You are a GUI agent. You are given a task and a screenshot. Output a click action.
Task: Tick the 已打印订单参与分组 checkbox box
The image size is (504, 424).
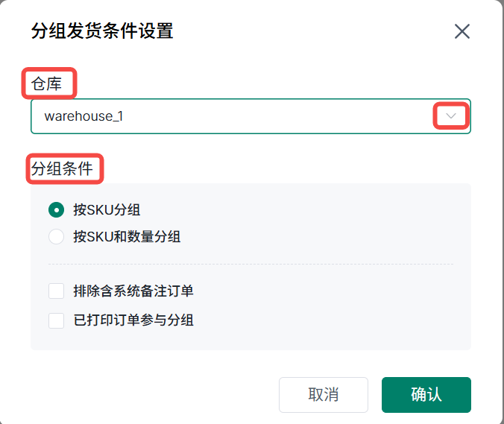coord(56,320)
